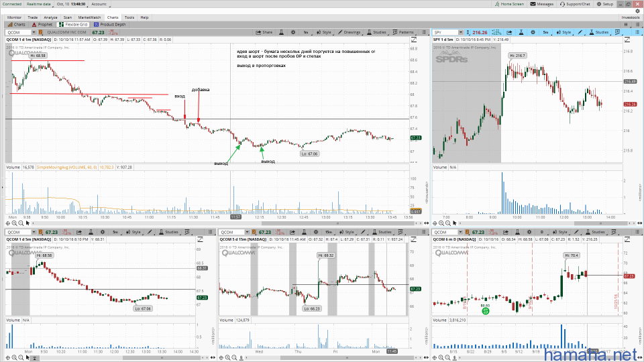
Task: Click the zoom-out magnifier under main QCOM chart
Action: (21, 223)
